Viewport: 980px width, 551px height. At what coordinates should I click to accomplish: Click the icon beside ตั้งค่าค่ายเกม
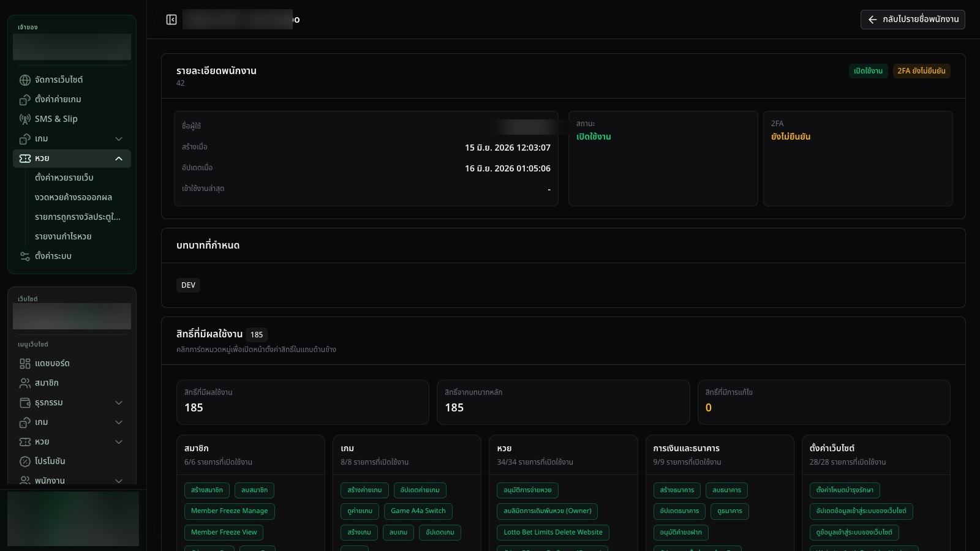pos(25,99)
